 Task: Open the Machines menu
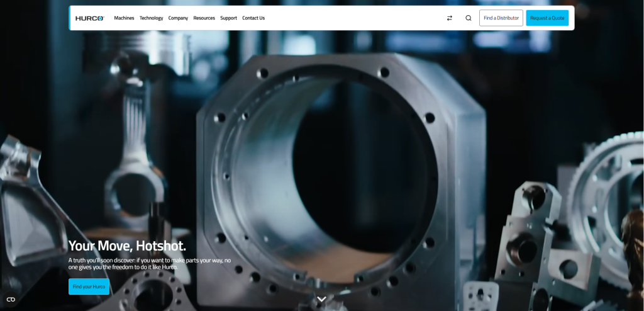[x=124, y=18]
